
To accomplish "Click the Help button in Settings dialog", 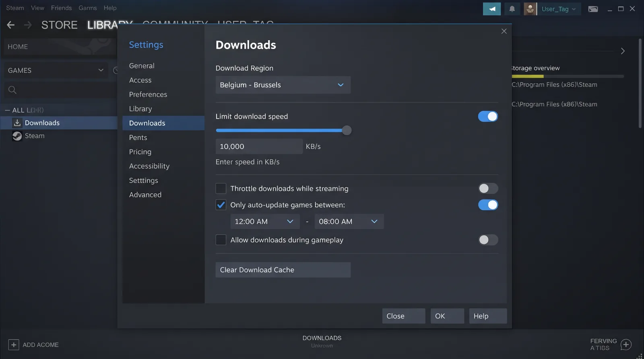I will [488, 316].
